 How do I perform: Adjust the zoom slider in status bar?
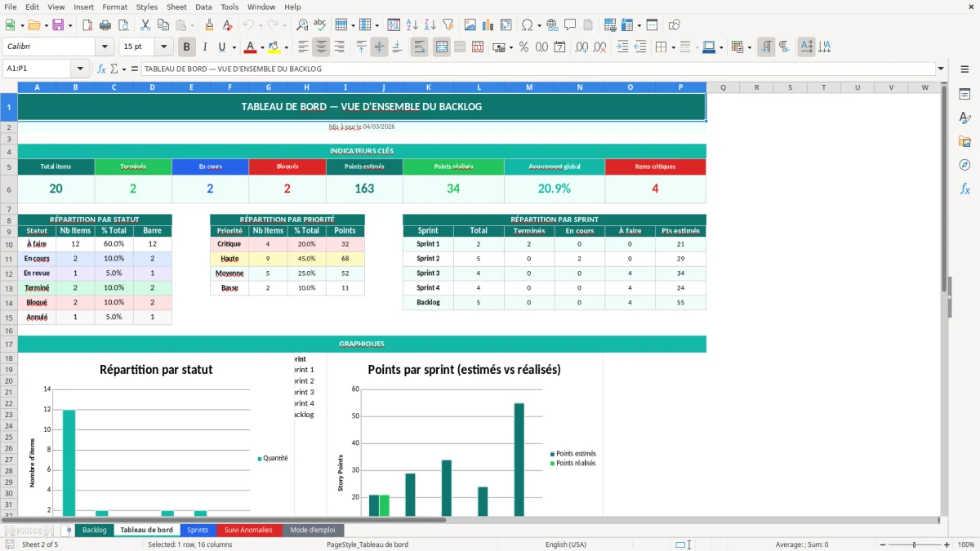[x=914, y=544]
